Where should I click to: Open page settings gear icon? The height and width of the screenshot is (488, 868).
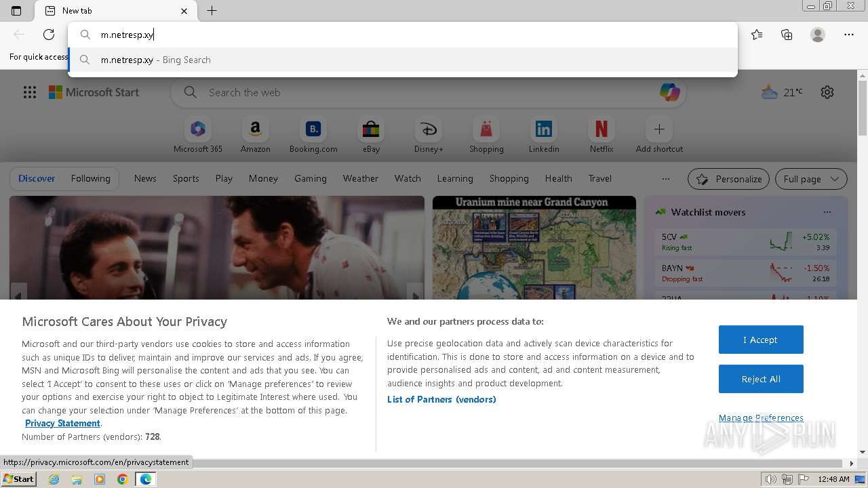827,92
